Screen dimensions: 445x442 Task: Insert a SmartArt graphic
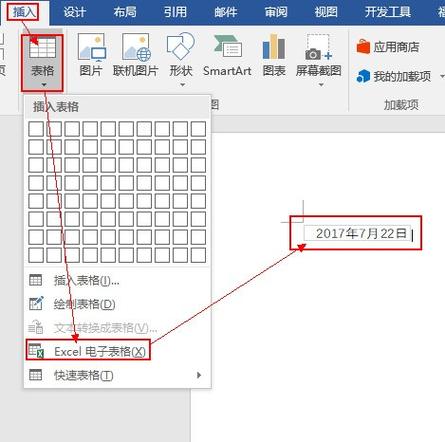(x=227, y=56)
